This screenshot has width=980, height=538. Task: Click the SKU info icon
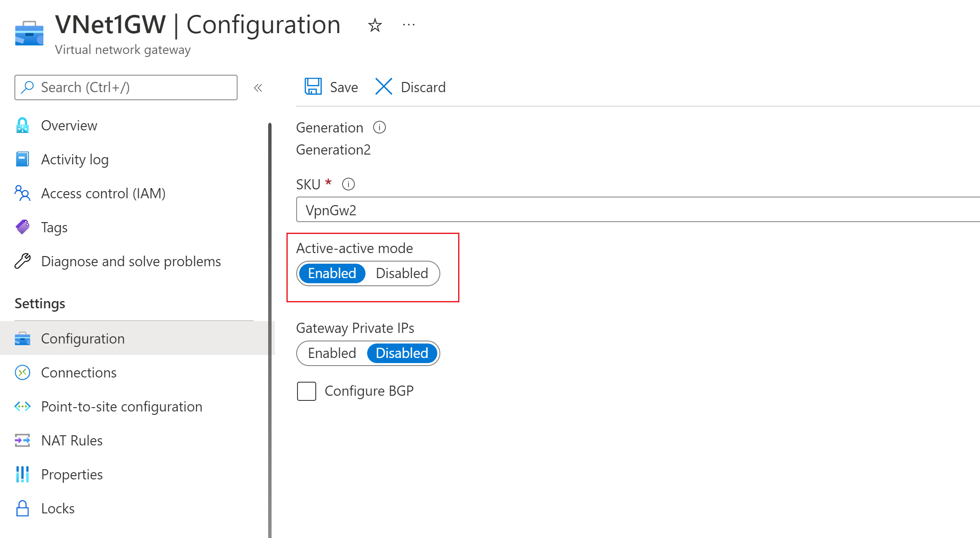[x=348, y=184]
